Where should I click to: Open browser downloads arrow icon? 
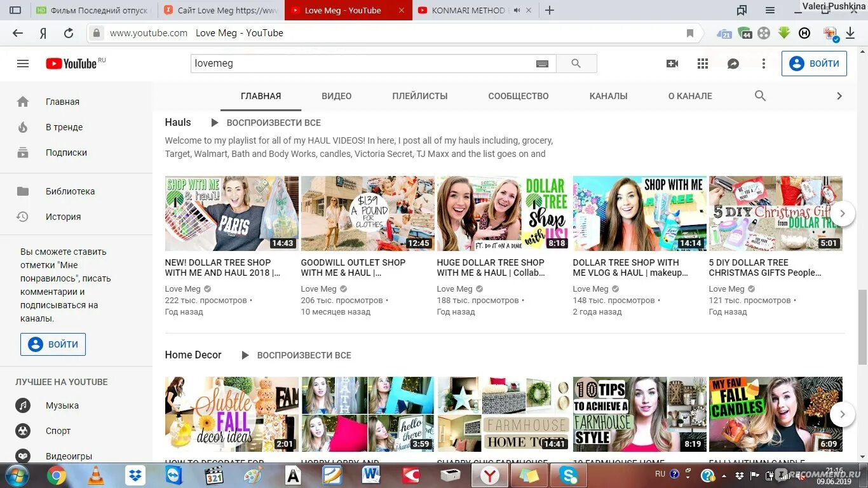[850, 33]
